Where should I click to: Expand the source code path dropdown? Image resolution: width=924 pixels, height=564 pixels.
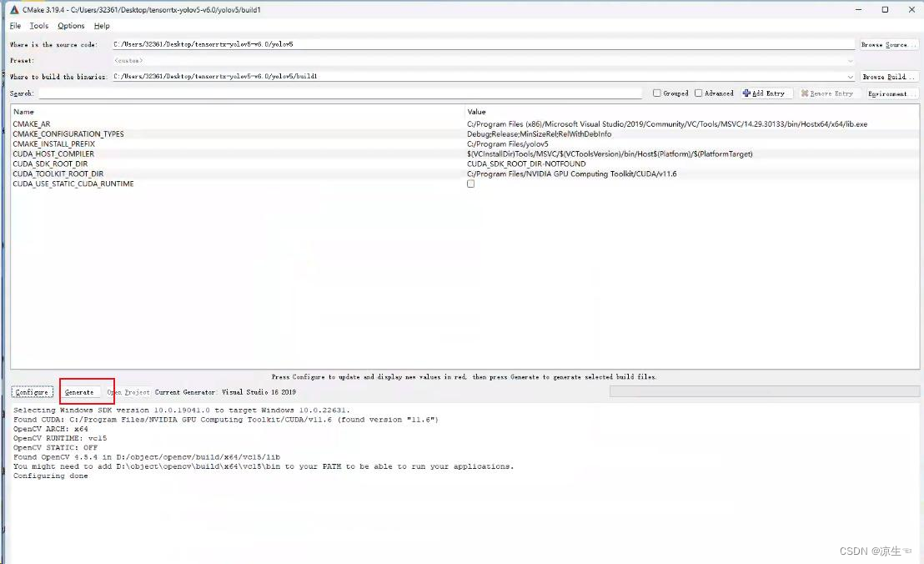click(850, 43)
